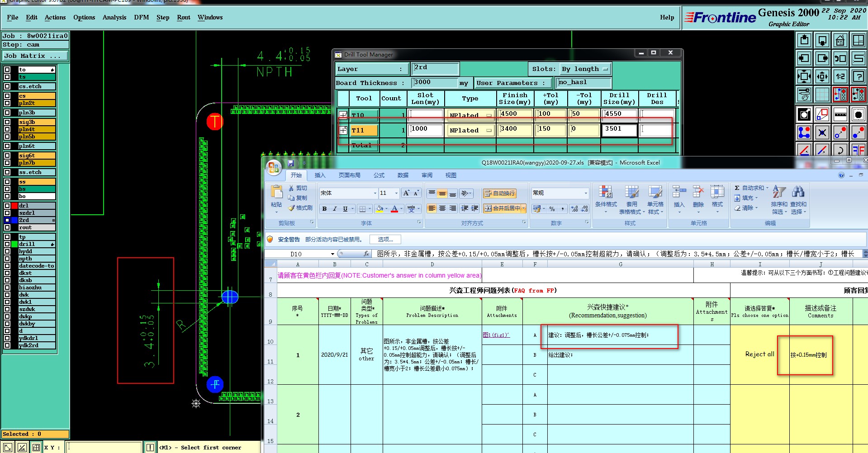Click the Genesis home view icon
This screenshot has width=868, height=453.
pos(840,40)
